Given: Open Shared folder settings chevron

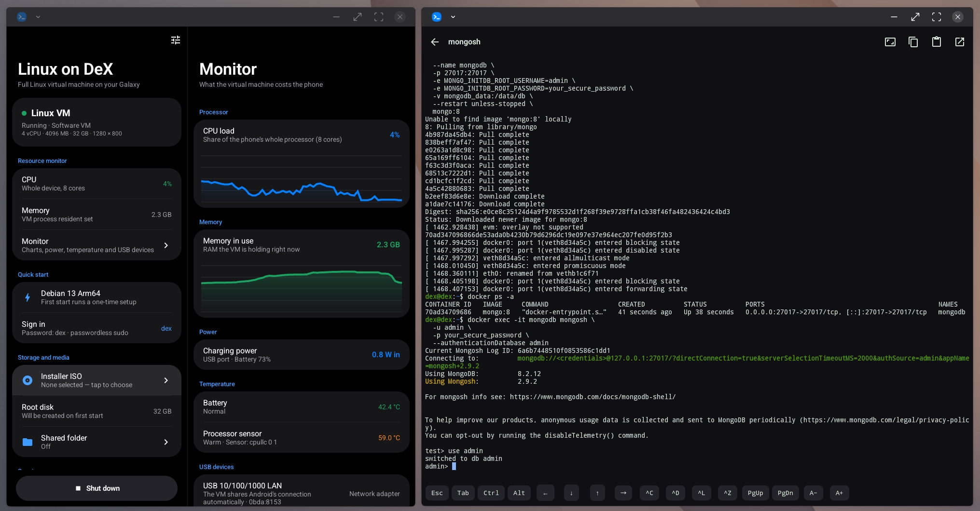Looking at the screenshot, I should pyautogui.click(x=166, y=442).
